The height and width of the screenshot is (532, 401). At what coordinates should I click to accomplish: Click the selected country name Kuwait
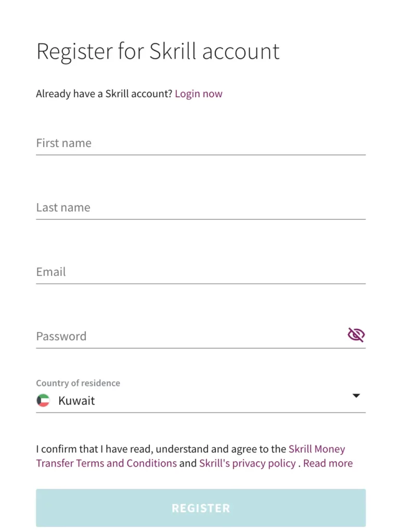coord(76,401)
